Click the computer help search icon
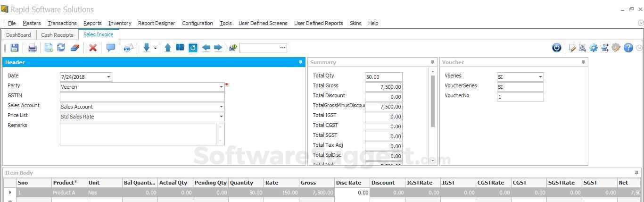644x202 pixels. [232, 48]
